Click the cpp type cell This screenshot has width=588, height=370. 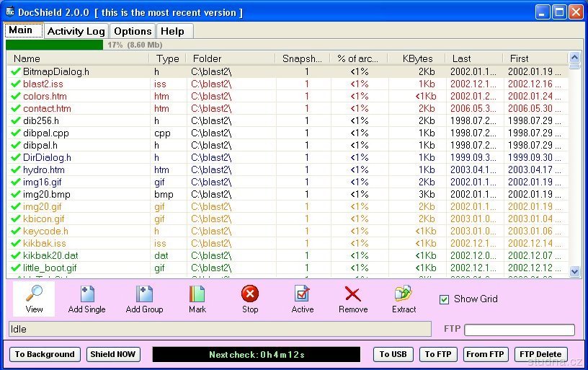click(x=162, y=133)
